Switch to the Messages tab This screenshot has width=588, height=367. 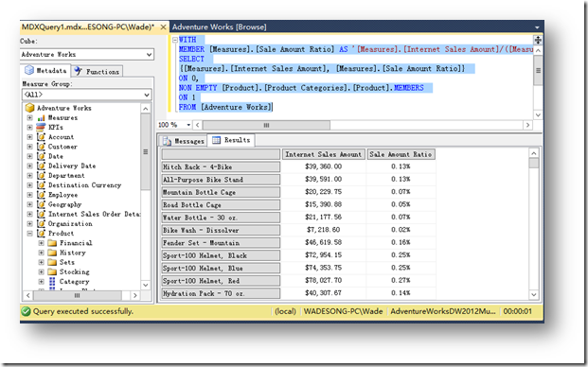pos(183,141)
